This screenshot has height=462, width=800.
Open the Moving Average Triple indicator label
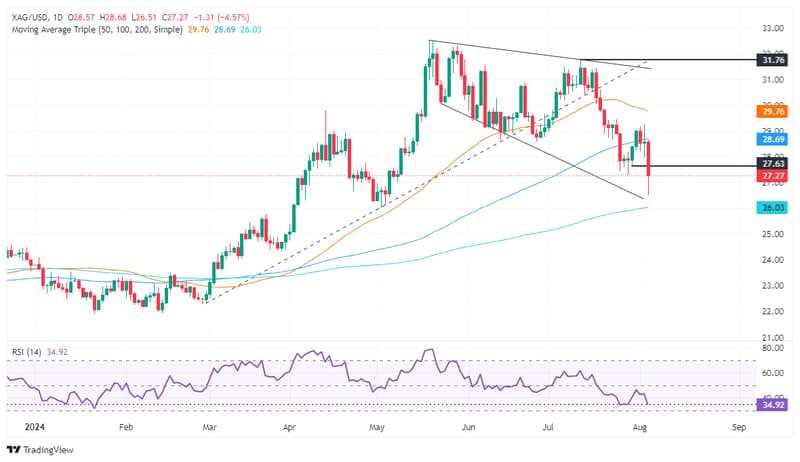97,30
